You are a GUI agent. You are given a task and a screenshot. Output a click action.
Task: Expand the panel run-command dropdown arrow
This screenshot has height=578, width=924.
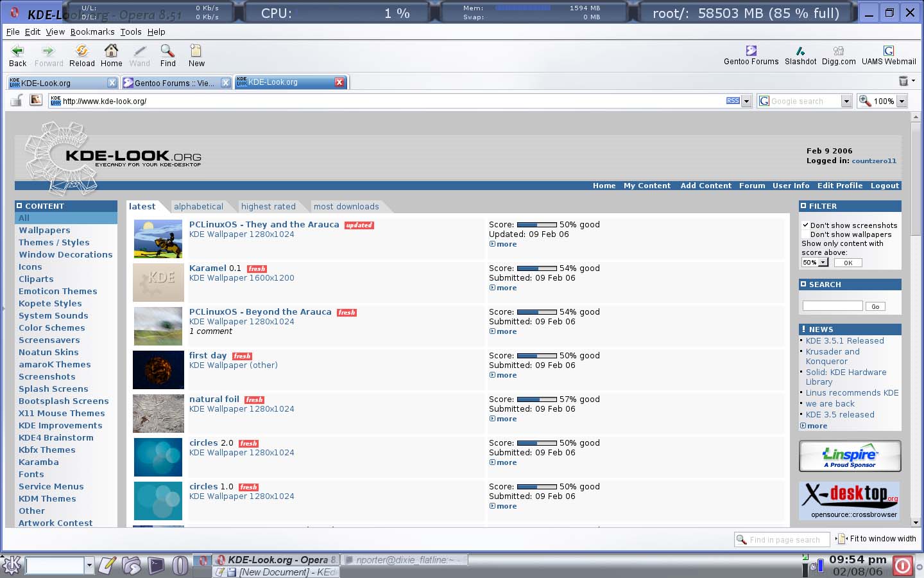tap(89, 565)
